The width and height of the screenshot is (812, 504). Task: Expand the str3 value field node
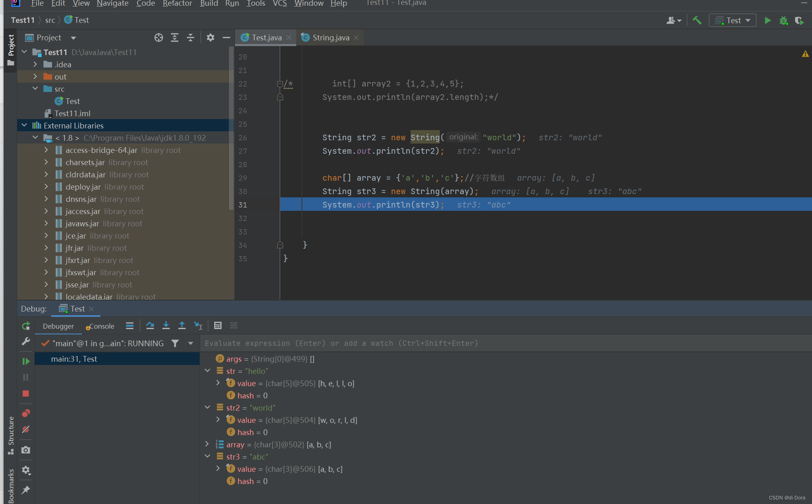(x=218, y=469)
